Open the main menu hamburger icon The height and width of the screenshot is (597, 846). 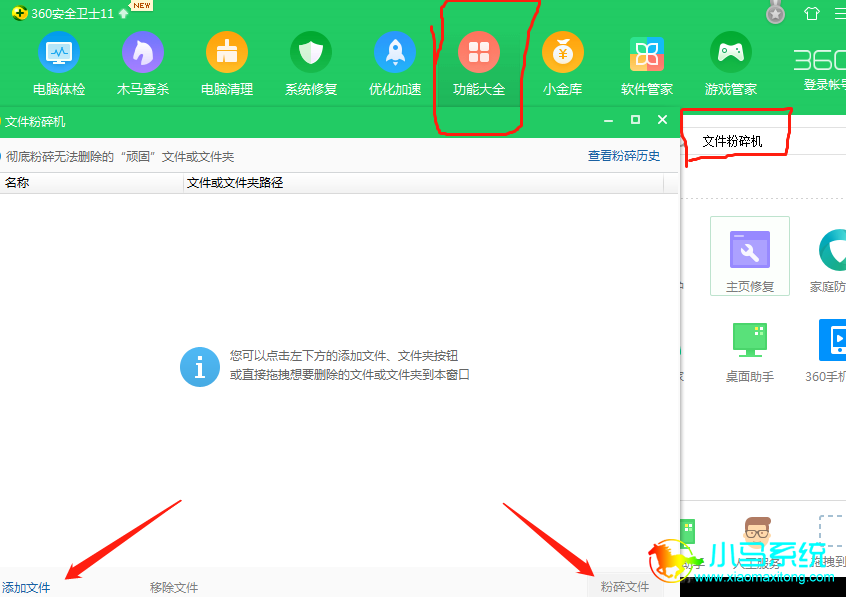pyautogui.click(x=841, y=13)
